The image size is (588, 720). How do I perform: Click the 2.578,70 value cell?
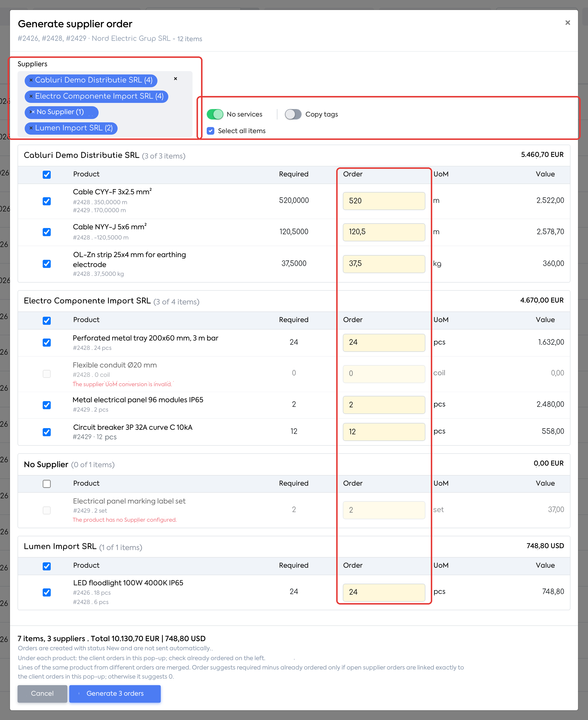click(550, 232)
